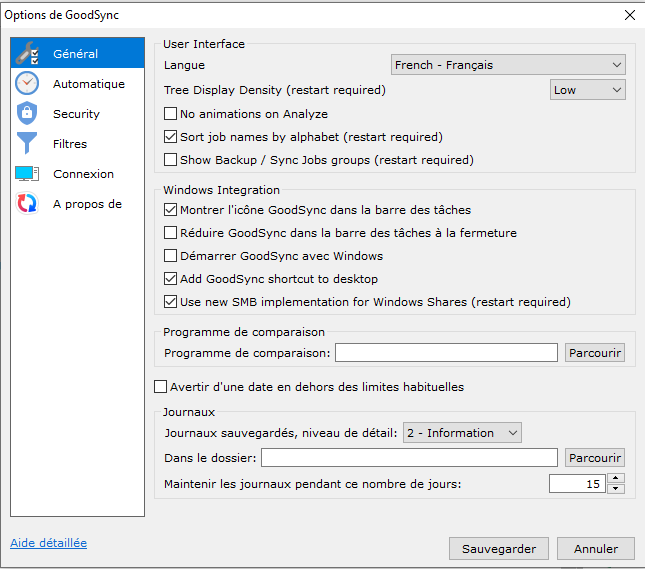Uncheck Add GoodSync shortcut to desktop
Screen dimensions: 645x569
(x=170, y=279)
